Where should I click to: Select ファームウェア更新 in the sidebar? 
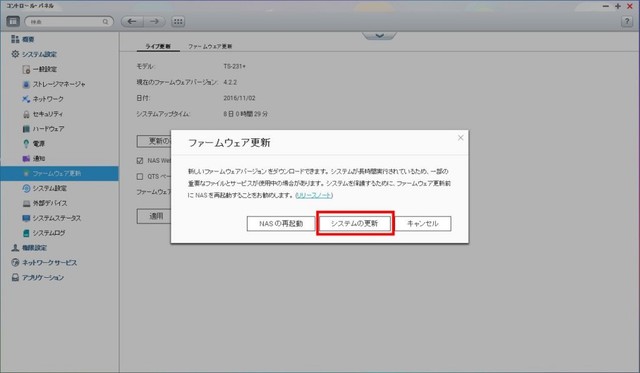coord(60,173)
